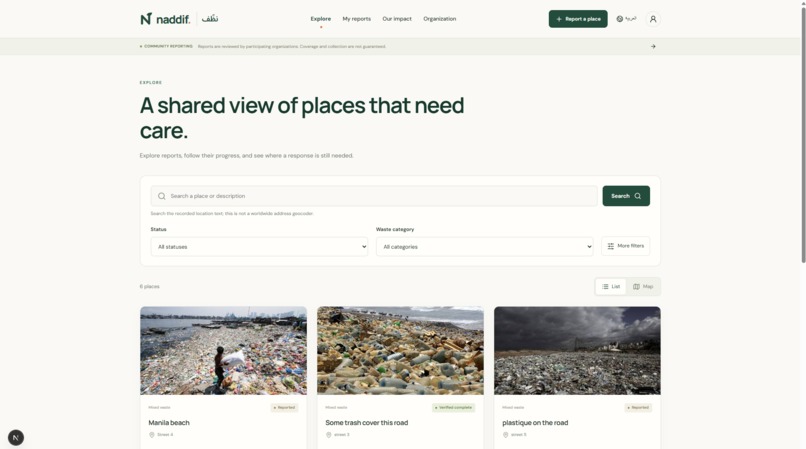Switch to List view

pos(611,286)
